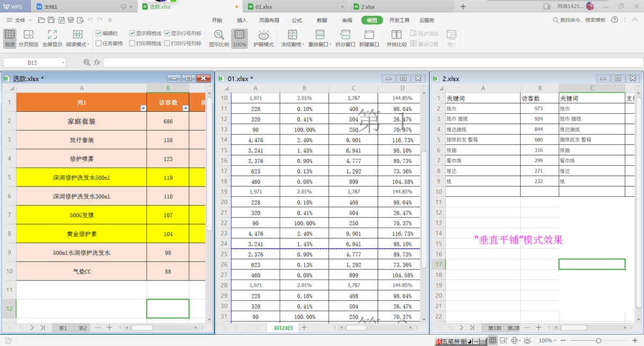Screen dimensions: 644x346
Task: Start 并排比较 side-by-side compare
Action: (x=397, y=38)
